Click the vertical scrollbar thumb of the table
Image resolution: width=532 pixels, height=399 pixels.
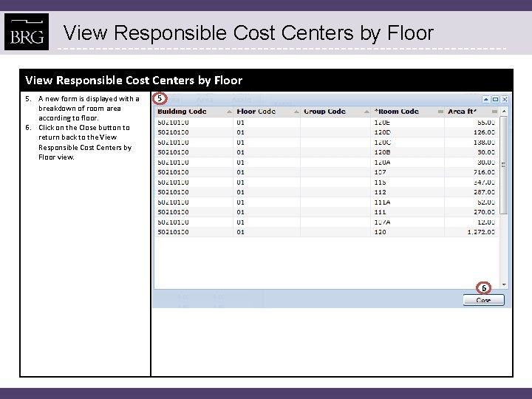tap(504, 165)
